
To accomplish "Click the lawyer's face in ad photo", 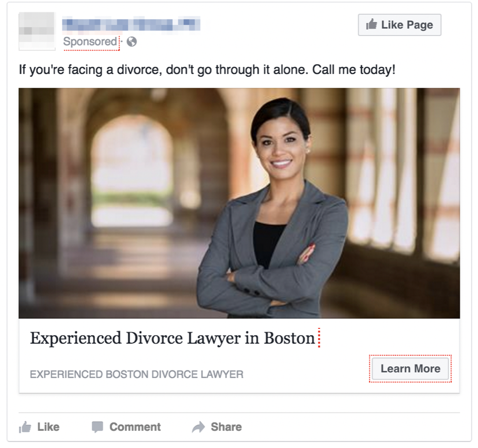I will (280, 143).
